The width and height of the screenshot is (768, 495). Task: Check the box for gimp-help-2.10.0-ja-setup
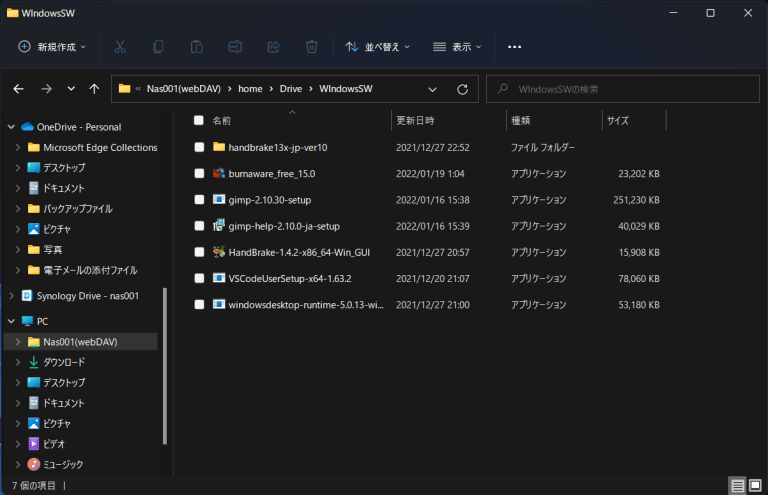coord(199,226)
